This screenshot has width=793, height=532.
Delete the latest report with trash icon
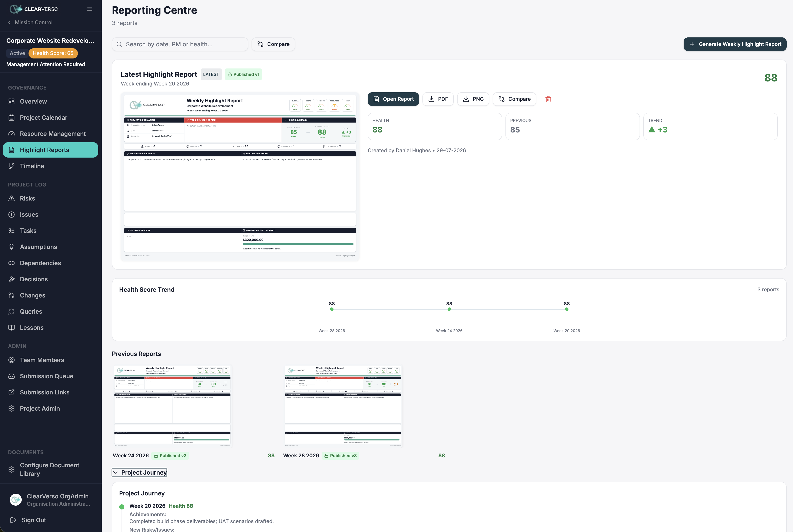pyautogui.click(x=548, y=99)
